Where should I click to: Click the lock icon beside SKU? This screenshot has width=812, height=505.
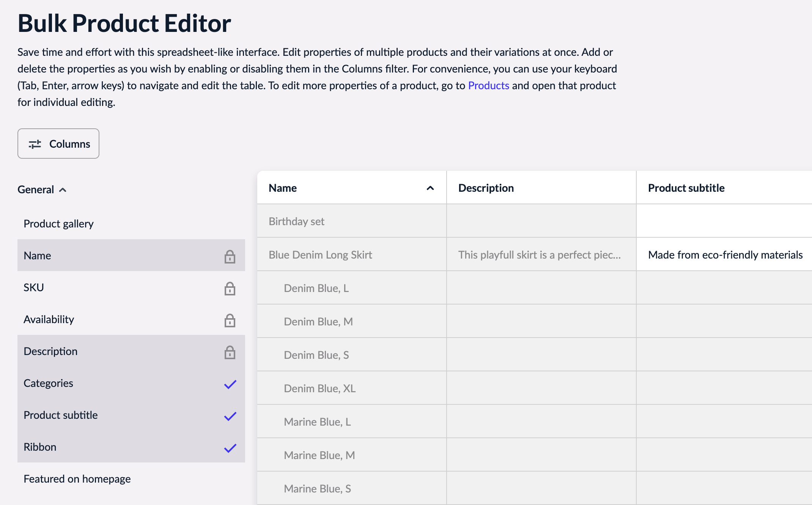[230, 289]
